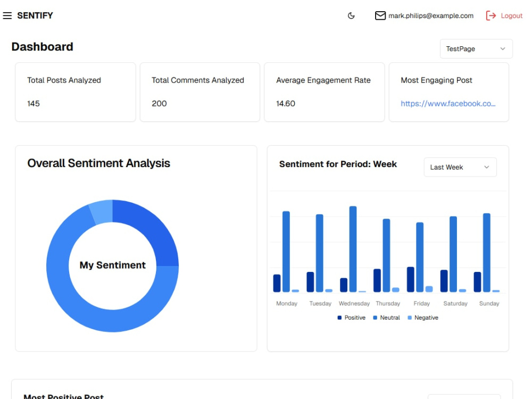Click the Average Engagement Rate value 14.60
Screen dimensions: 532x399
pyautogui.click(x=286, y=104)
